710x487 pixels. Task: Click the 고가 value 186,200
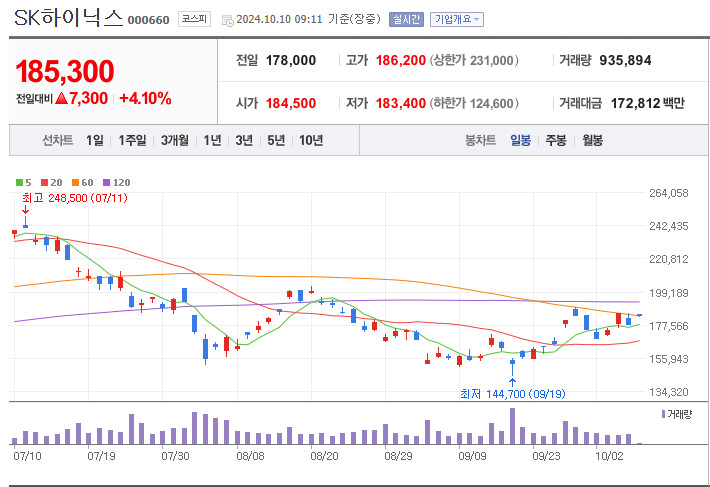pyautogui.click(x=401, y=60)
